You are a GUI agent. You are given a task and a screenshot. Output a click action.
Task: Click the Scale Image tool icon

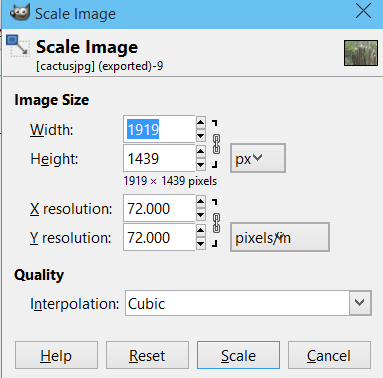(18, 45)
